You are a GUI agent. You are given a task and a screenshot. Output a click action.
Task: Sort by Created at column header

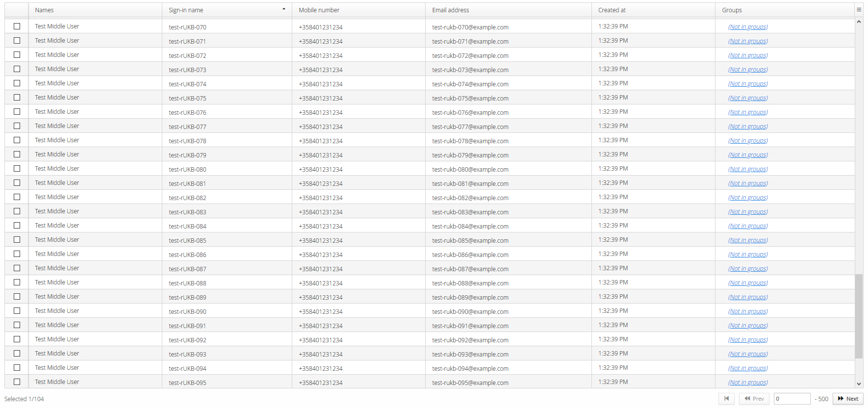coord(612,10)
